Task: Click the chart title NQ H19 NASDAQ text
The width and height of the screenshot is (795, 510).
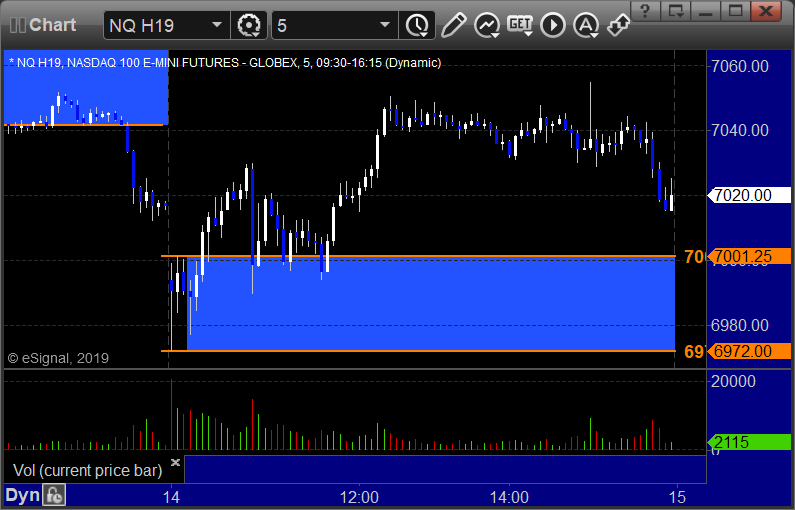Action: point(225,63)
